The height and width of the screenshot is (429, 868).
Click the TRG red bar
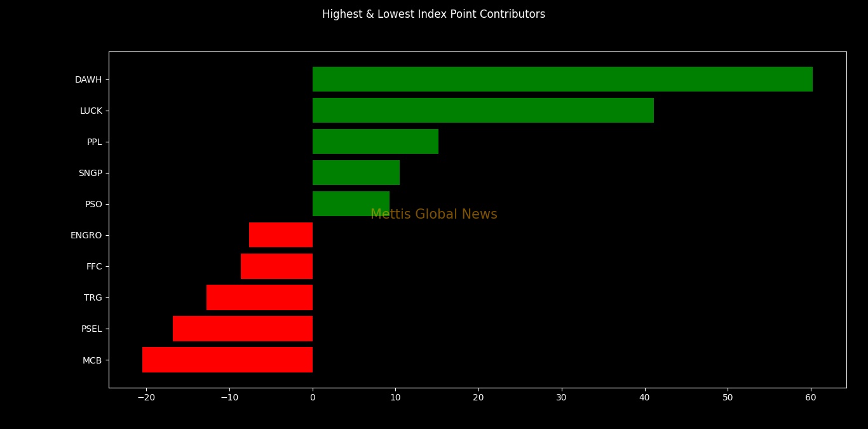pyautogui.click(x=259, y=297)
